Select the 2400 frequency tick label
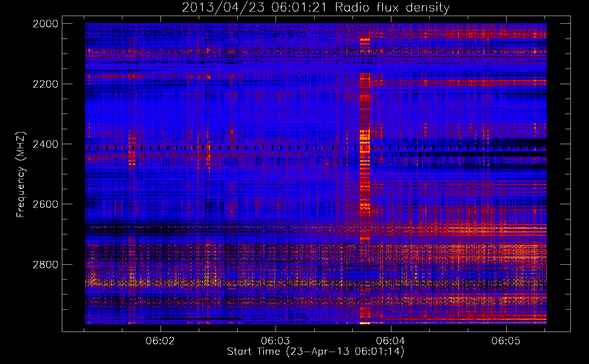 coord(46,145)
